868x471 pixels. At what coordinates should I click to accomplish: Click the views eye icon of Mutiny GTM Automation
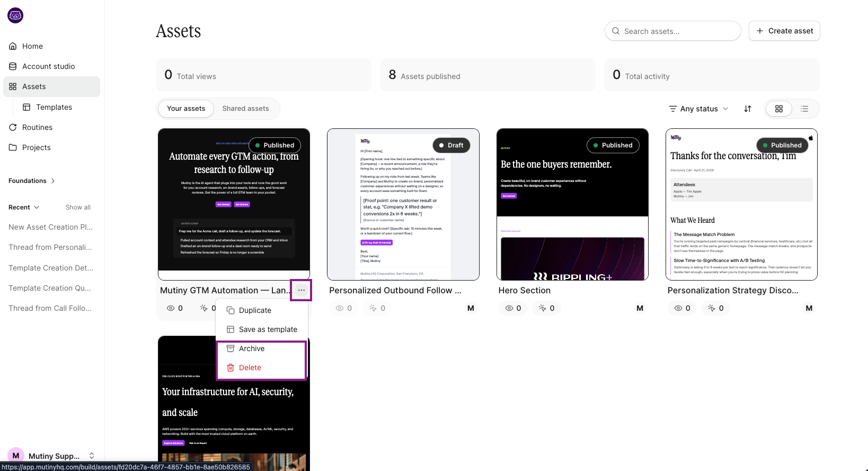[171, 308]
